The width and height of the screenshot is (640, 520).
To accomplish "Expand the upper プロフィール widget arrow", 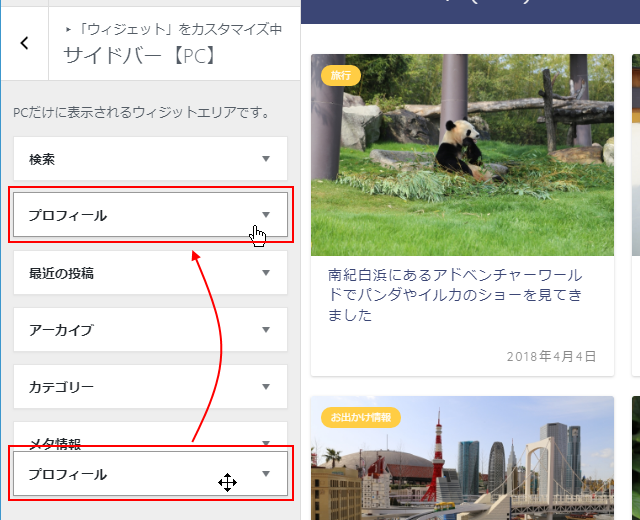I will [x=266, y=214].
